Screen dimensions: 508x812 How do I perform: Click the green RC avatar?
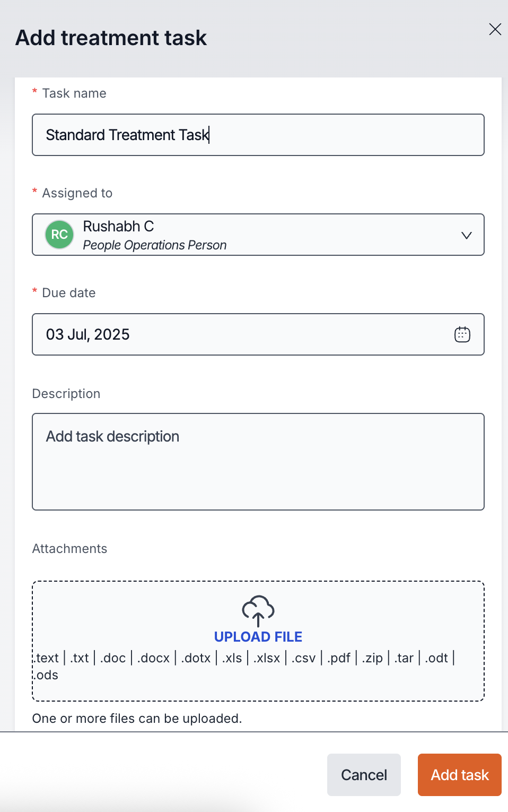pyautogui.click(x=59, y=235)
